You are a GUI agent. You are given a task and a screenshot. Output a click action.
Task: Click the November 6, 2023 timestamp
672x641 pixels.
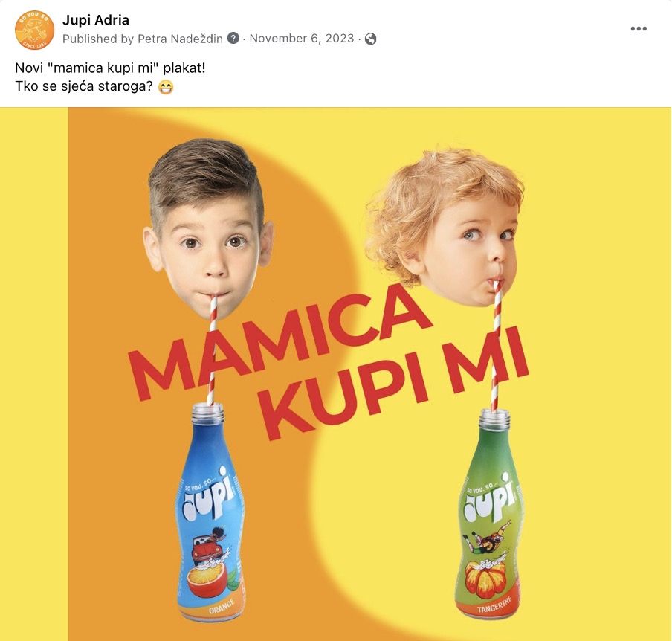302,38
